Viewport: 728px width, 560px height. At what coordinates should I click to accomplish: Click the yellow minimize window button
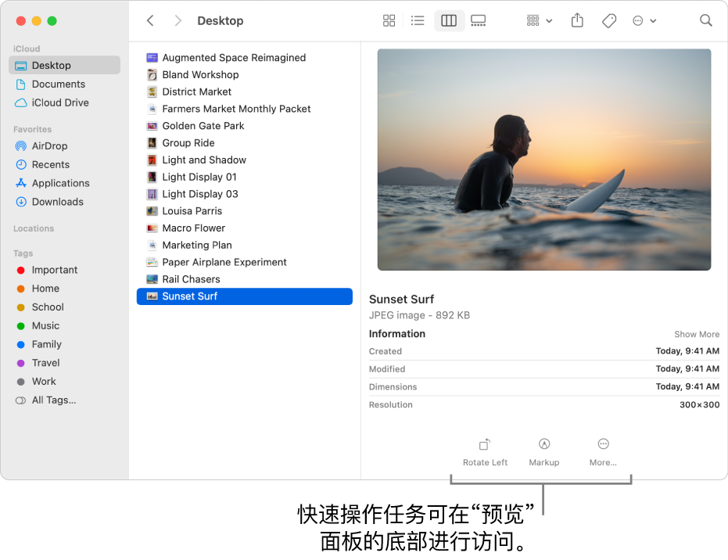tap(37, 21)
